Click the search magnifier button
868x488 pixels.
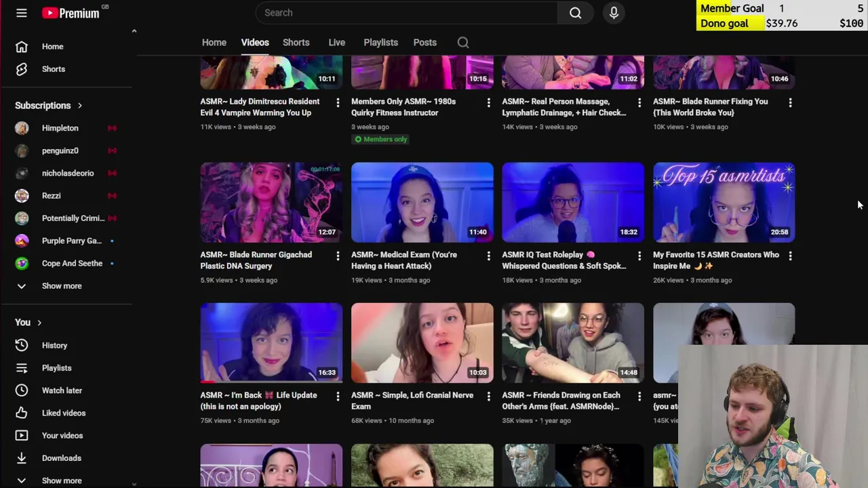[575, 13]
